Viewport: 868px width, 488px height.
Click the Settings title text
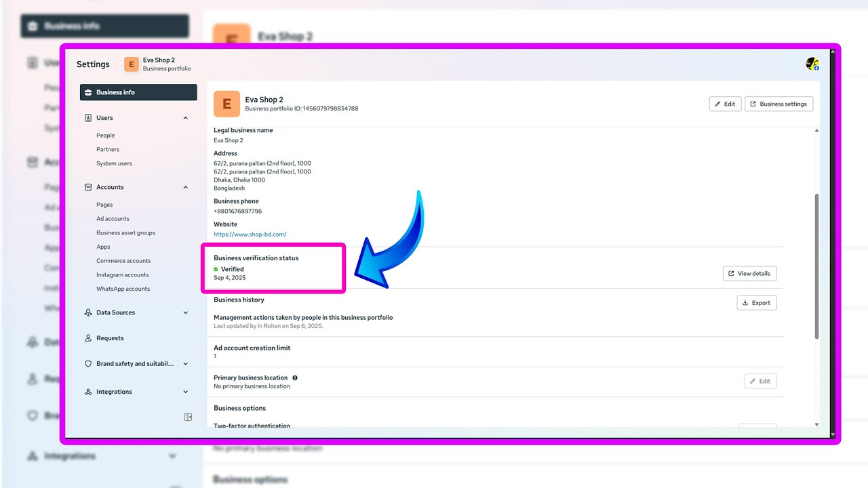click(93, 64)
